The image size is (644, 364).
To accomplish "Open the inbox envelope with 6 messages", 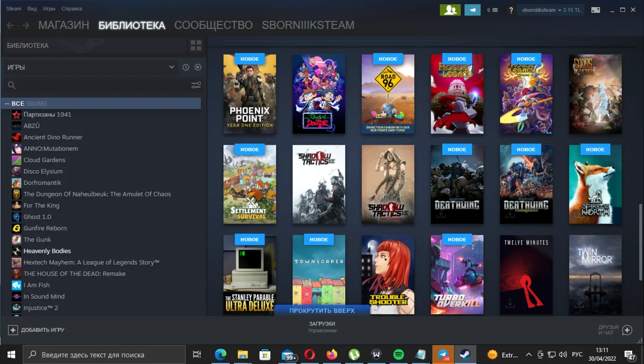I will coord(492,10).
